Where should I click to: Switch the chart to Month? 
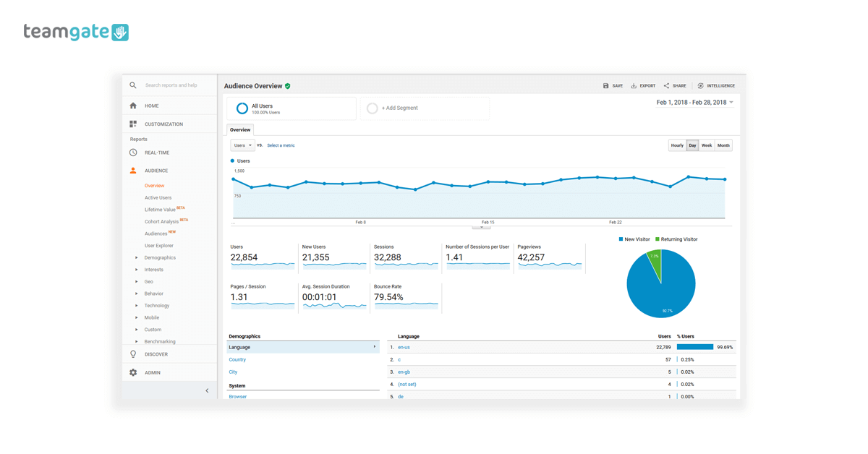[723, 145]
